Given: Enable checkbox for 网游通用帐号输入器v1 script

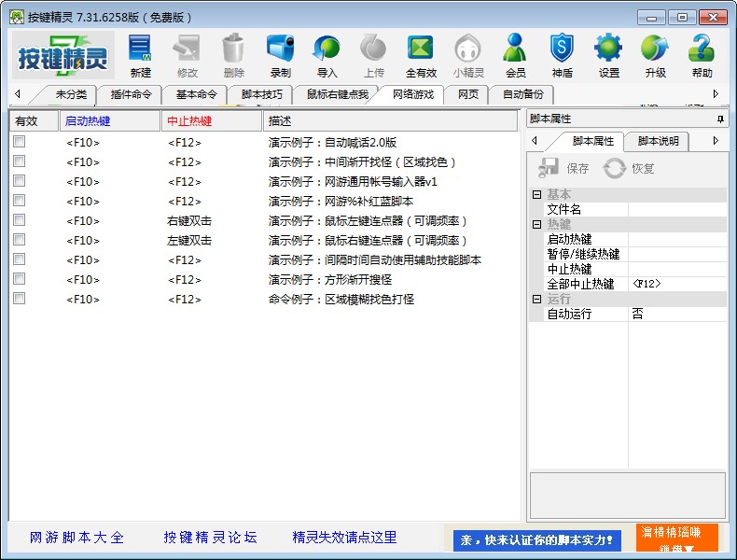Looking at the screenshot, I should pyautogui.click(x=20, y=181).
